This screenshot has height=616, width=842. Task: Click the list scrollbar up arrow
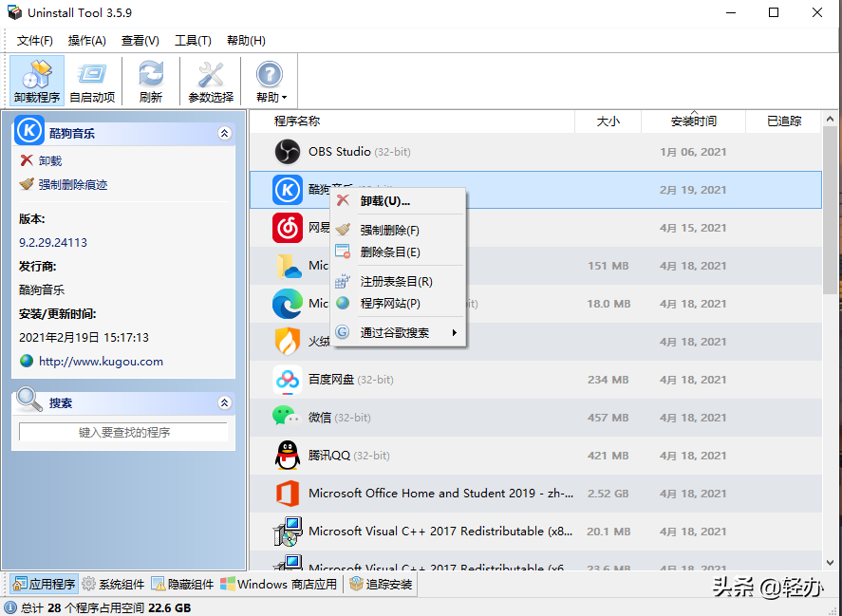831,119
